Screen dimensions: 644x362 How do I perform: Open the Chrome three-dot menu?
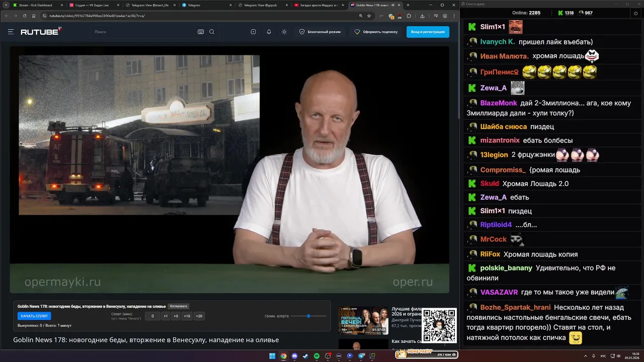coord(453,16)
